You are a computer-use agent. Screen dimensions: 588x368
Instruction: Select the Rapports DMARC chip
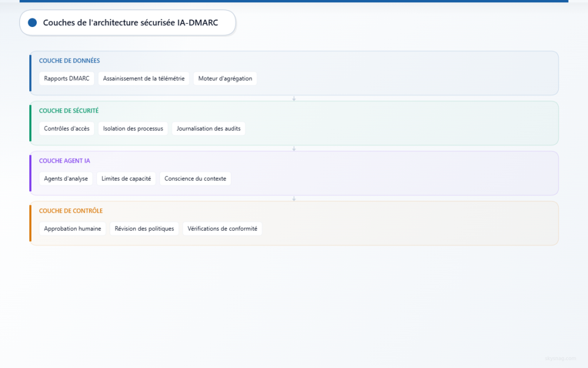pyautogui.click(x=67, y=78)
